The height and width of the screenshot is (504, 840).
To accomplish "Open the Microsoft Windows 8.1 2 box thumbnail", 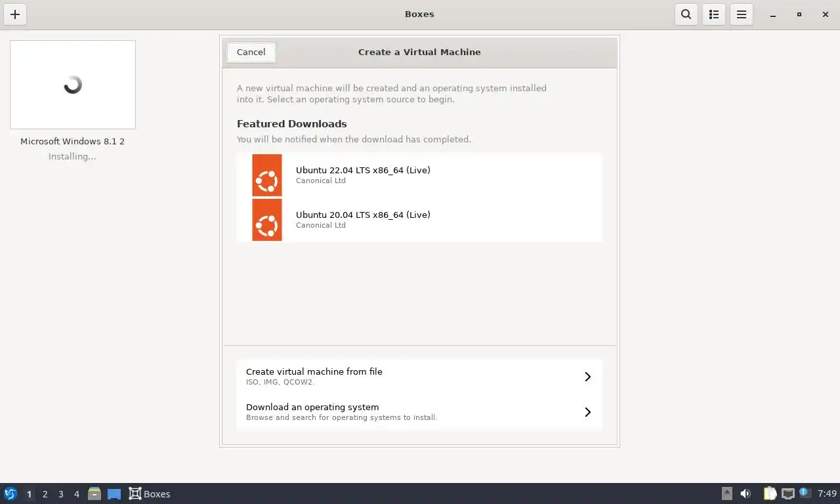I will (x=73, y=85).
